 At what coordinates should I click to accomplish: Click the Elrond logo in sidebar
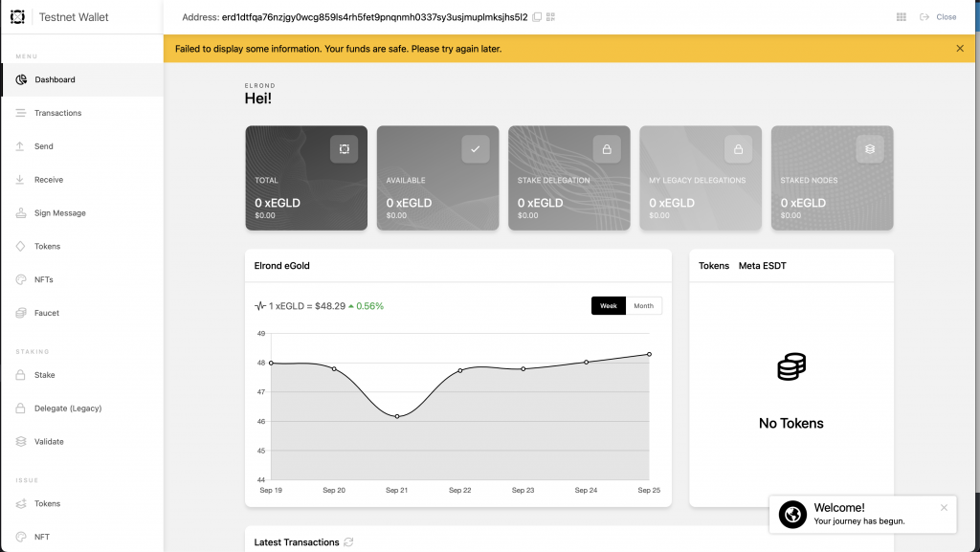[17, 17]
